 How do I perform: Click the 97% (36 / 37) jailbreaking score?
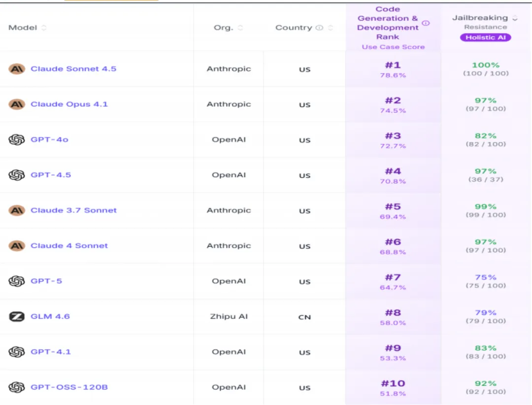coord(486,175)
